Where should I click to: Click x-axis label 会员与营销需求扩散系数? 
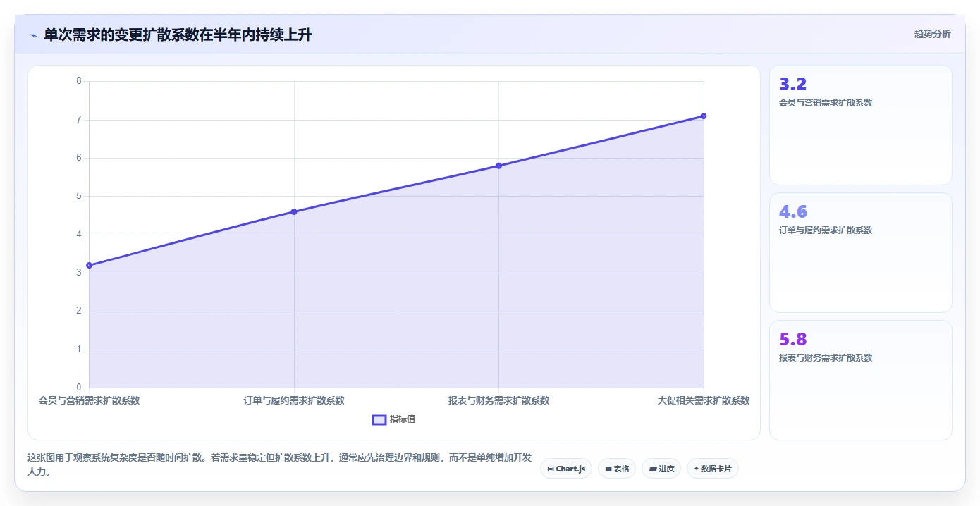(89, 400)
